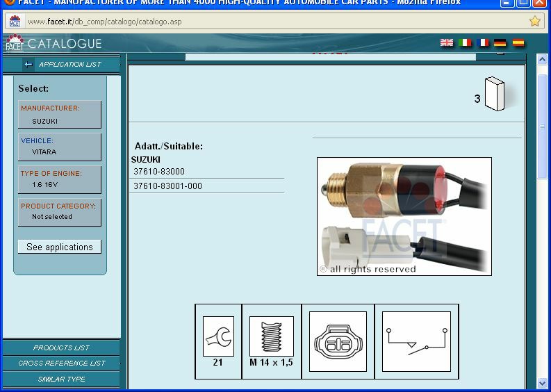551x392 pixels.
Task: Open the Similar Type section
Action: point(62,379)
